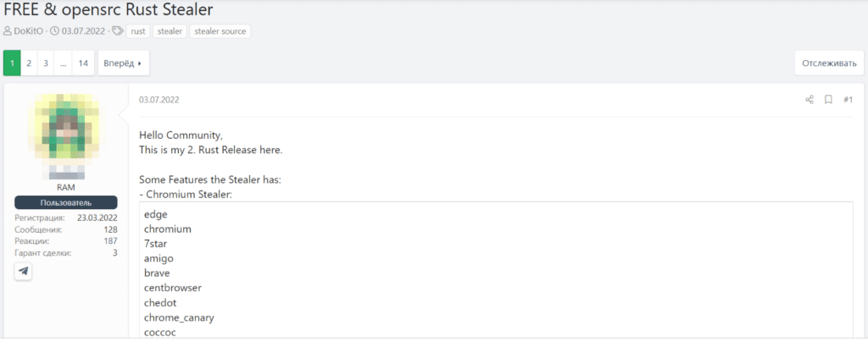Viewport: 868px width, 342px height.
Task: Open the stealer tag
Action: tap(170, 31)
